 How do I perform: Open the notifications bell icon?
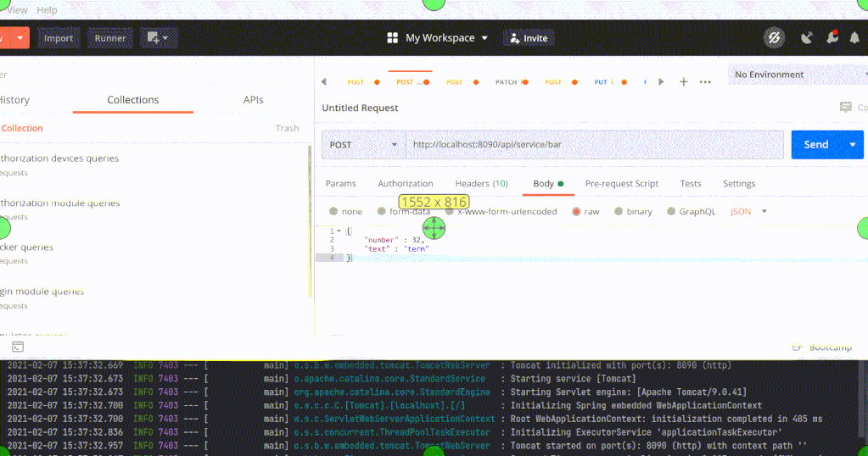click(854, 37)
